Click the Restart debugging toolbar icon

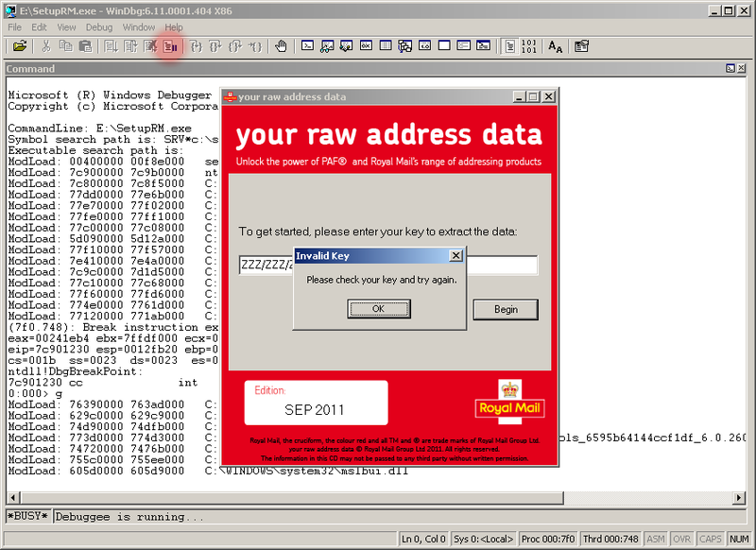tap(130, 46)
